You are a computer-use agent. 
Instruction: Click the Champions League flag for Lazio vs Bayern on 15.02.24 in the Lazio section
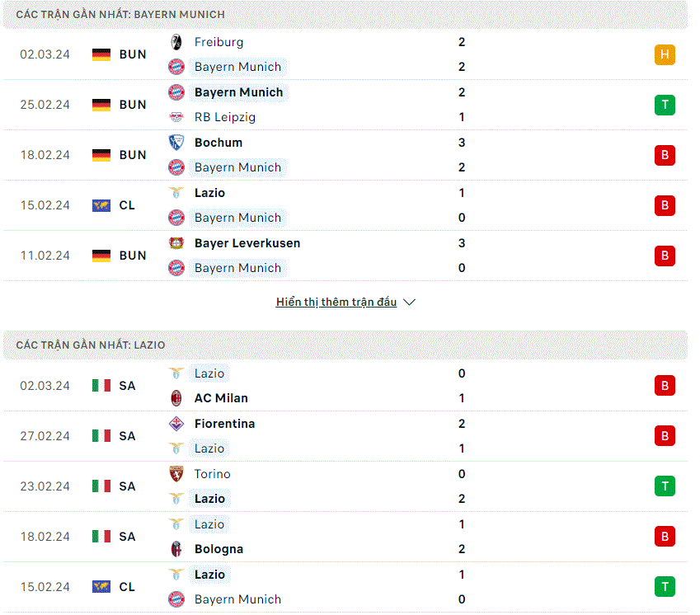coord(101,587)
